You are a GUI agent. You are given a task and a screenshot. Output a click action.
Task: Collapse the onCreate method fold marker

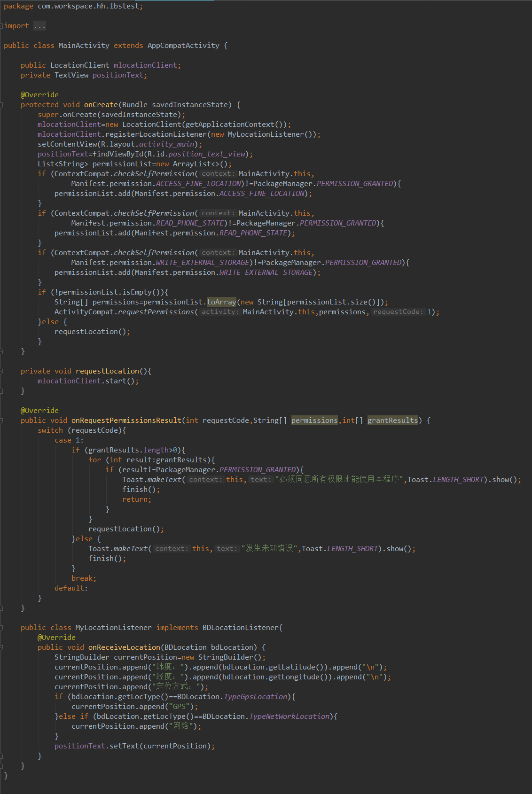(x=1, y=105)
